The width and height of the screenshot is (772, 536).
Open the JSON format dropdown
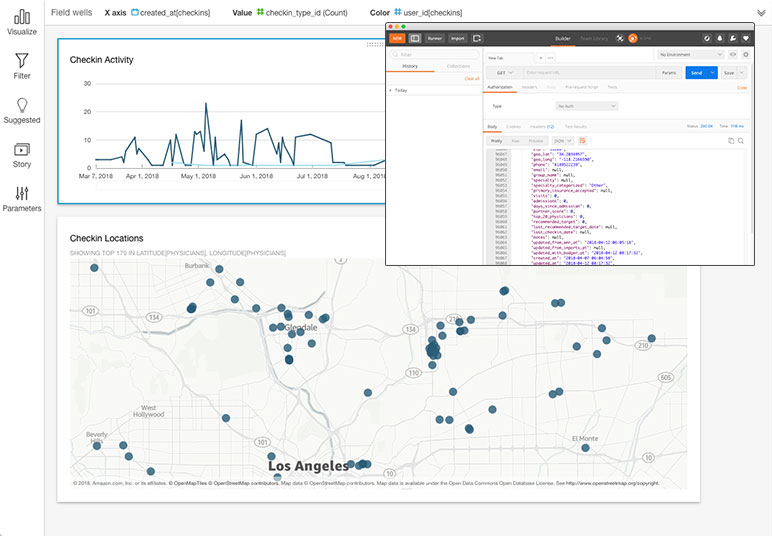coord(563,140)
